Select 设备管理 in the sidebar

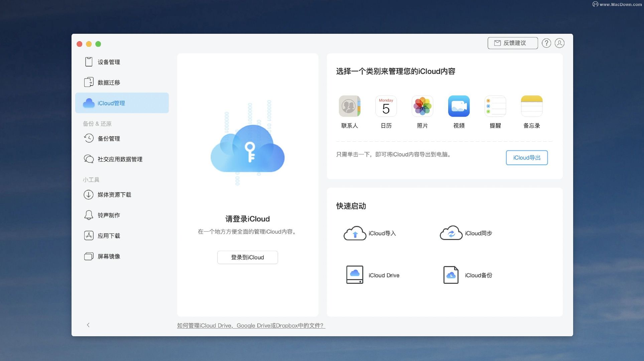(x=122, y=62)
